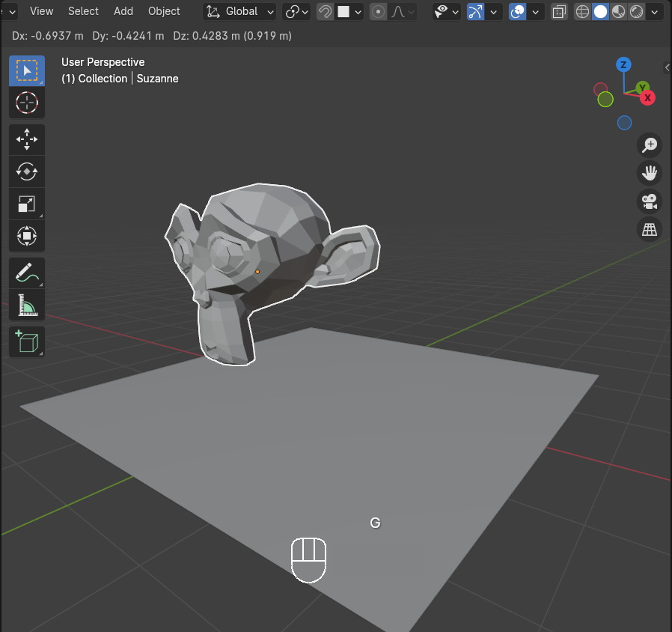Select the Annotate pencil tool
Screen dimensions: 672x632
pos(27,273)
